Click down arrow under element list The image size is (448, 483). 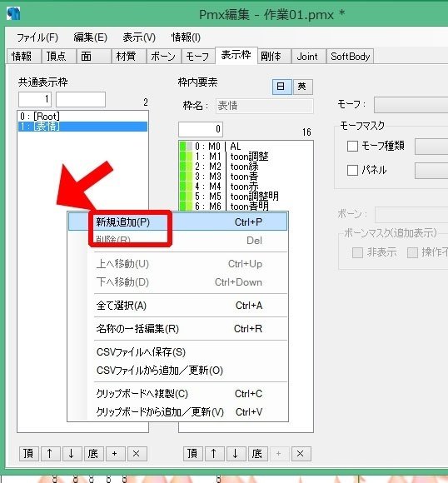click(x=236, y=453)
